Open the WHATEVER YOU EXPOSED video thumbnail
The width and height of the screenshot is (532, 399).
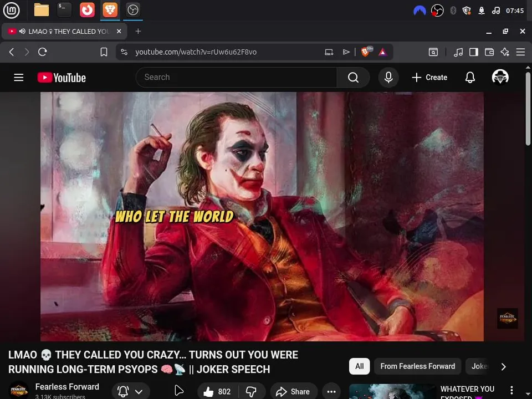point(392,392)
